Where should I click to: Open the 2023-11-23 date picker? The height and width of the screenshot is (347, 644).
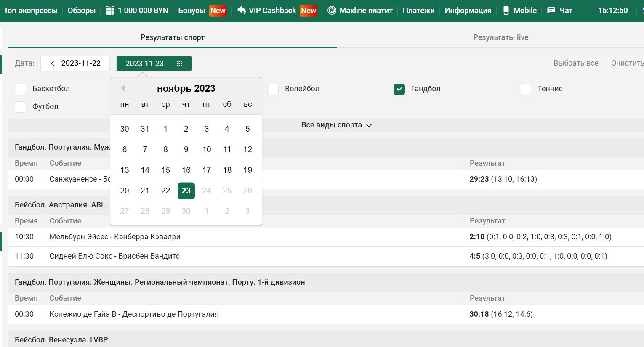point(154,64)
